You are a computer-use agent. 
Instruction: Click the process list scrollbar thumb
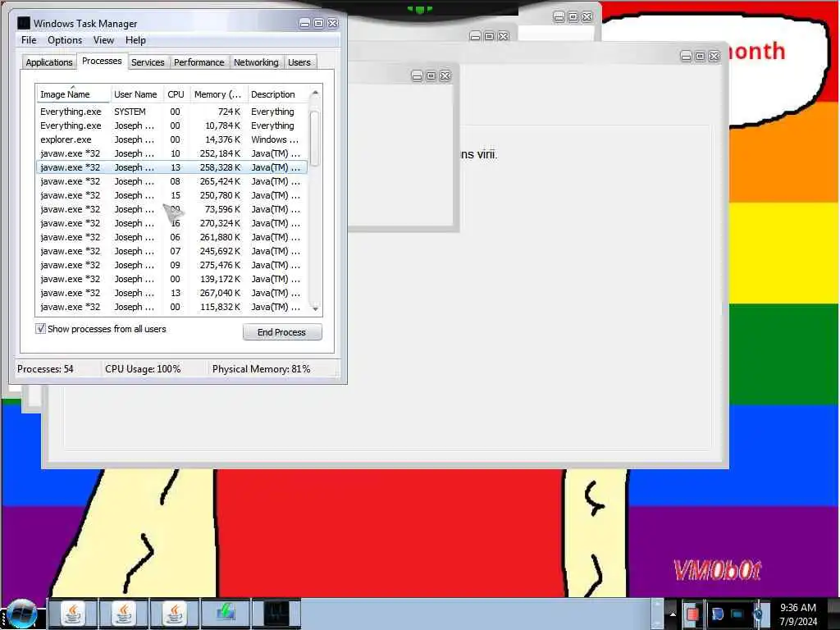point(315,138)
